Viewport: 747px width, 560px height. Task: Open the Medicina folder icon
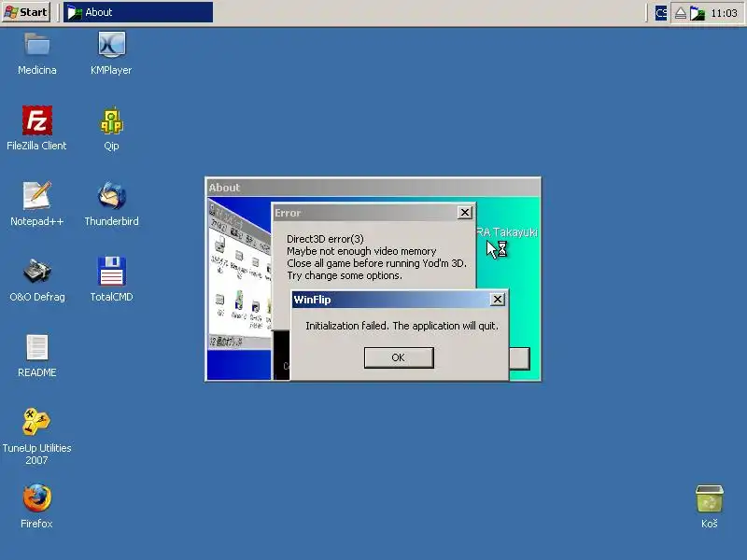coord(37,45)
